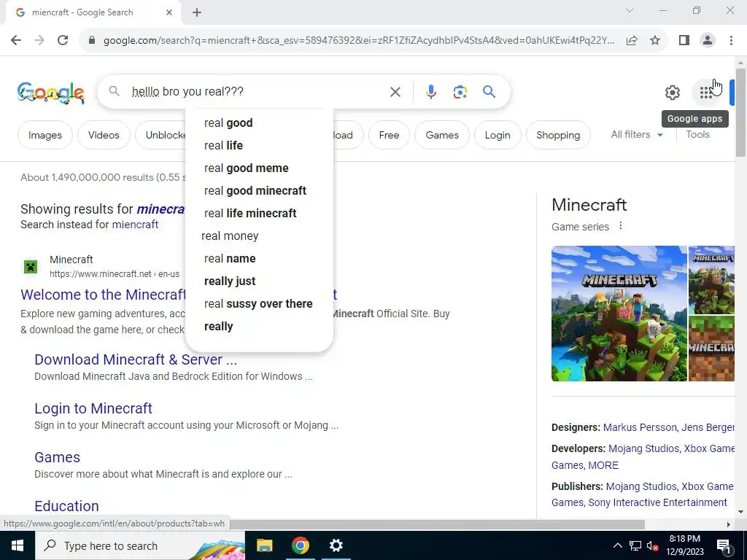
Task: Open Sony Interactive Entertainment link
Action: (657, 502)
